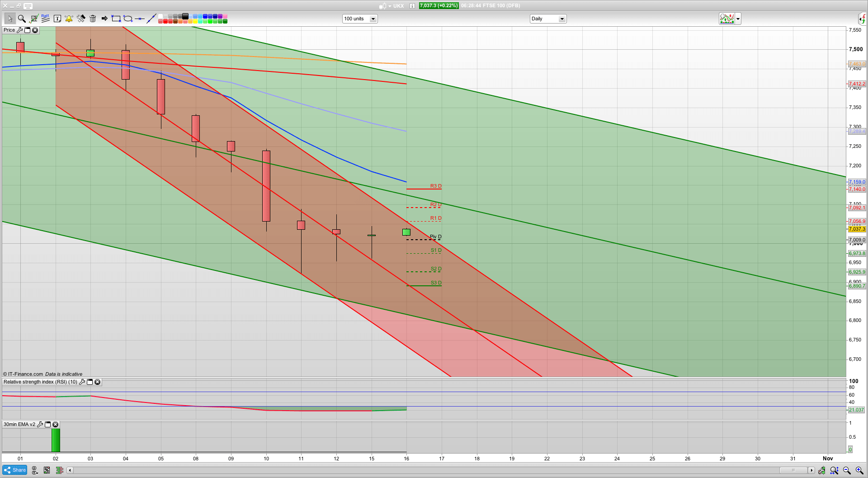Open the 100 units dropdown
This screenshot has width=868, height=478.
[x=373, y=19]
